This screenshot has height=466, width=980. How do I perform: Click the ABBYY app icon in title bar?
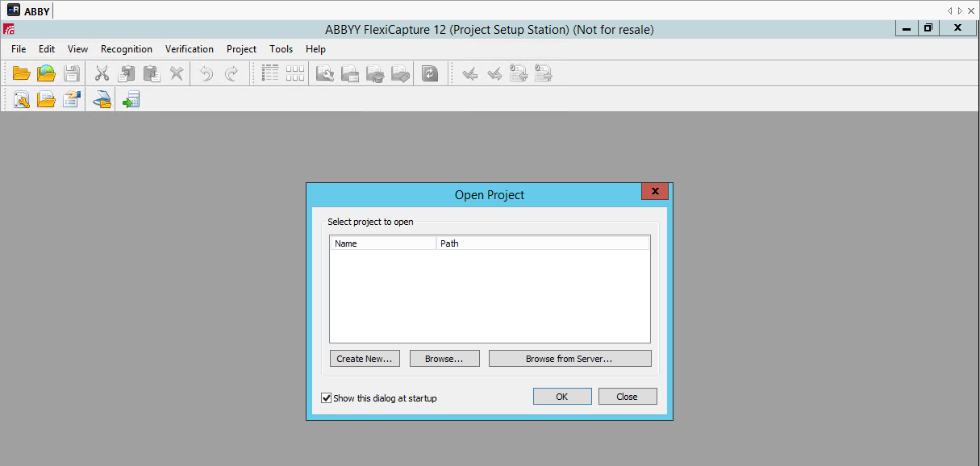tap(8, 30)
